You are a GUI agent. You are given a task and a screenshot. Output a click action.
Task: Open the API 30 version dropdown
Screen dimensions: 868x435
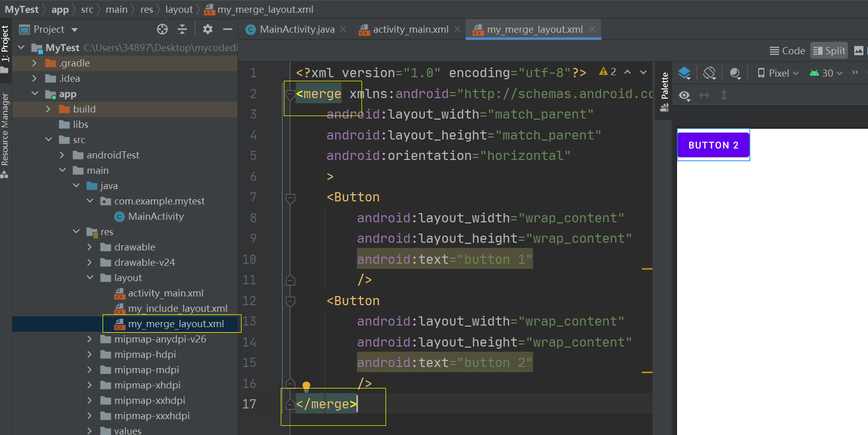click(826, 73)
